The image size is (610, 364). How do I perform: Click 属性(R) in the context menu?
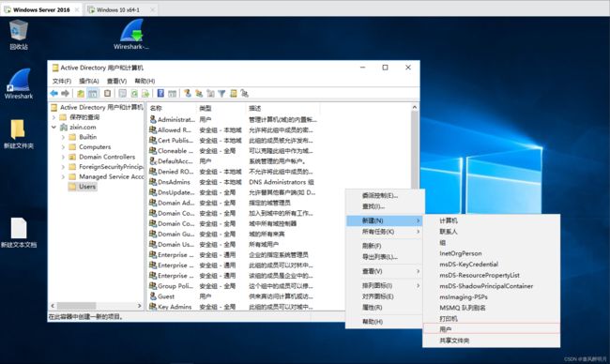click(385, 307)
